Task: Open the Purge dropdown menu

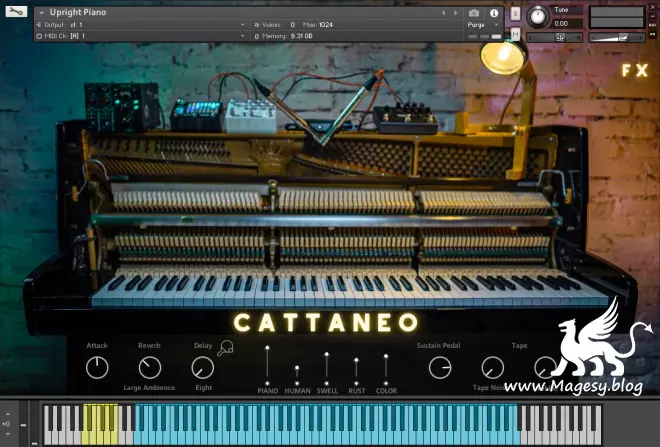Action: (482, 25)
